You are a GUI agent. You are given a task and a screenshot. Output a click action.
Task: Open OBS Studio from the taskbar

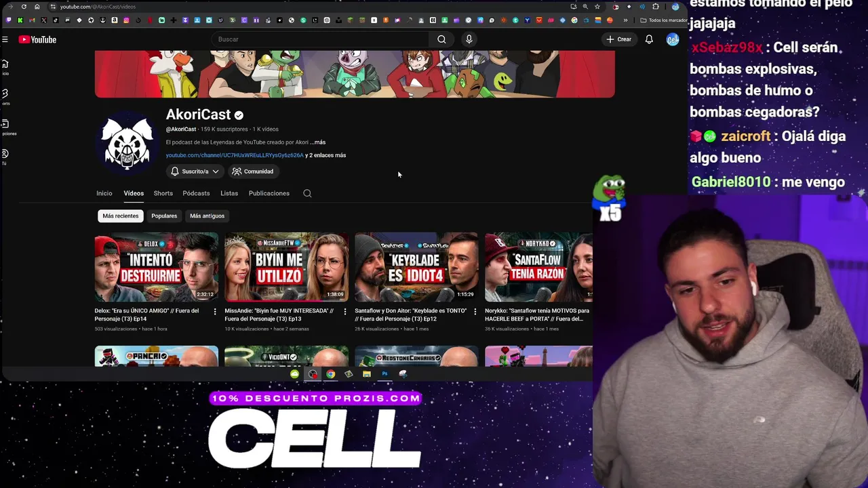(313, 374)
